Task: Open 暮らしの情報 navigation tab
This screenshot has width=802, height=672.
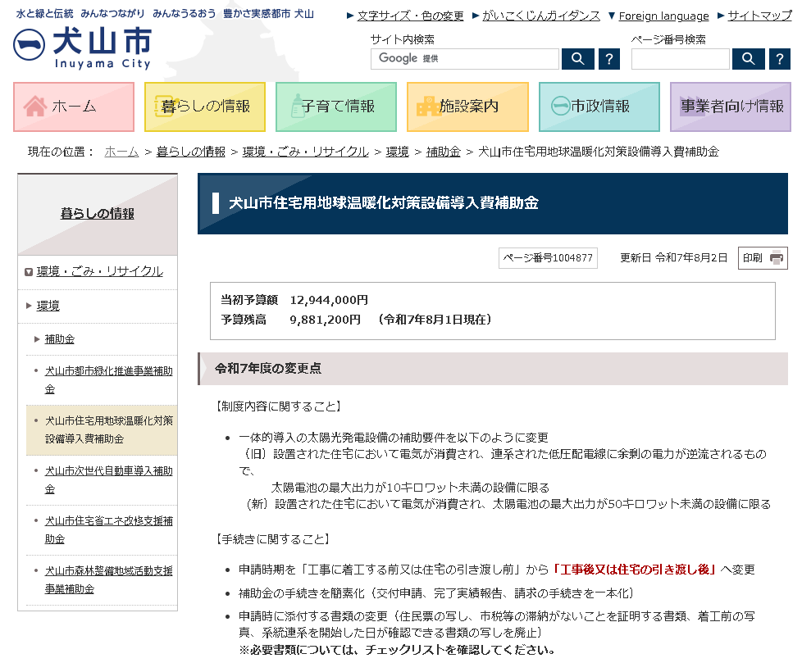Action: (x=205, y=107)
